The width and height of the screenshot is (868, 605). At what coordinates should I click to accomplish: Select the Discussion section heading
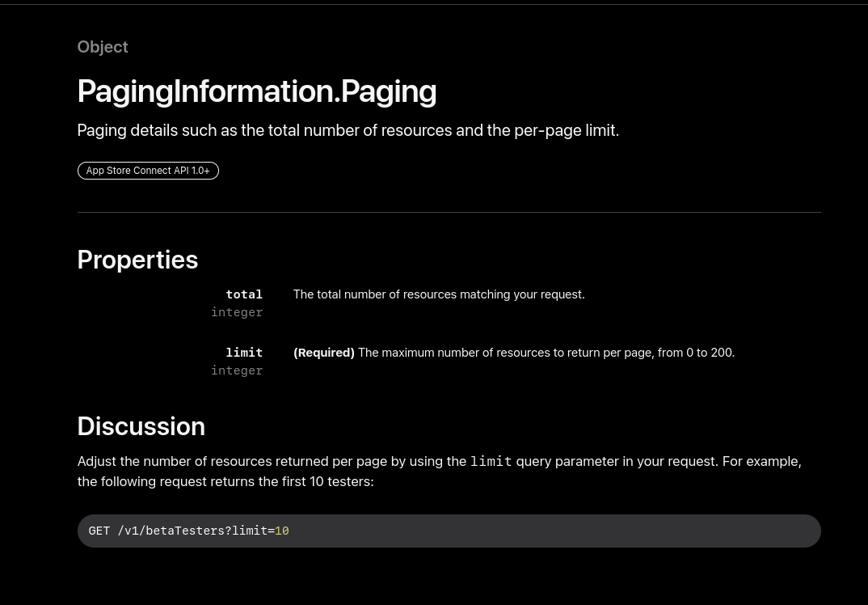[x=141, y=426]
